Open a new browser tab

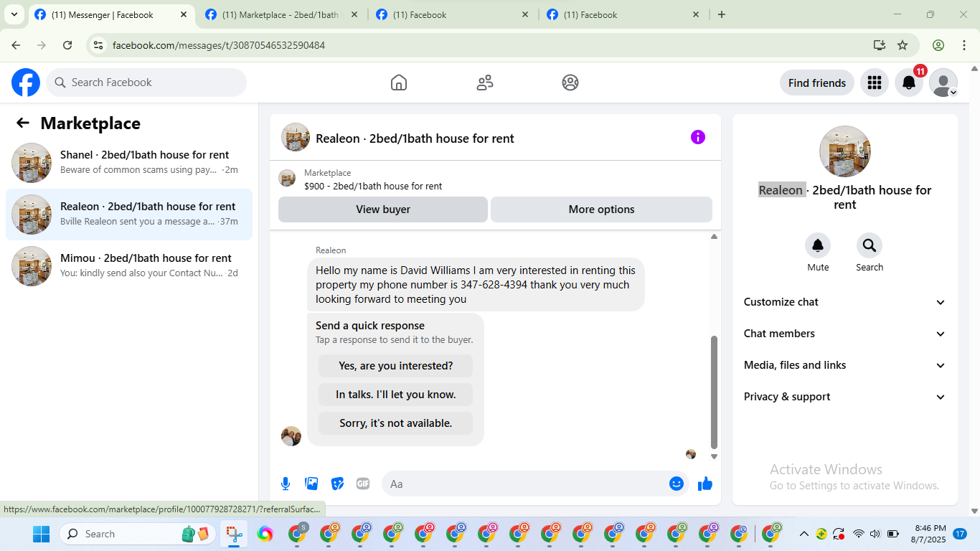pos(722,14)
